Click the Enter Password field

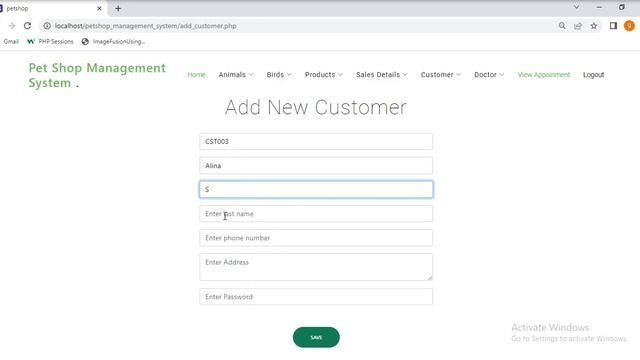[316, 297]
